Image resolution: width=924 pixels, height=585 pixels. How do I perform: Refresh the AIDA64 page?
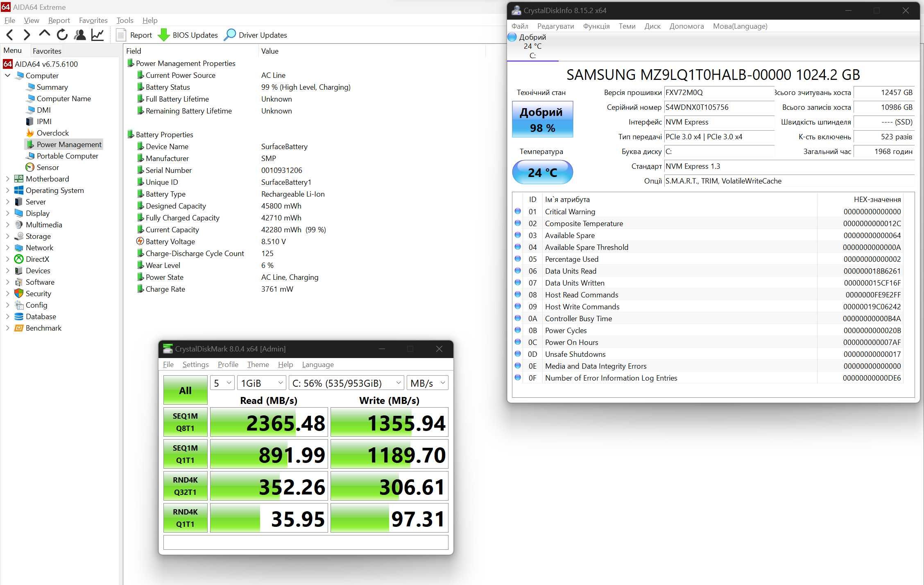62,35
